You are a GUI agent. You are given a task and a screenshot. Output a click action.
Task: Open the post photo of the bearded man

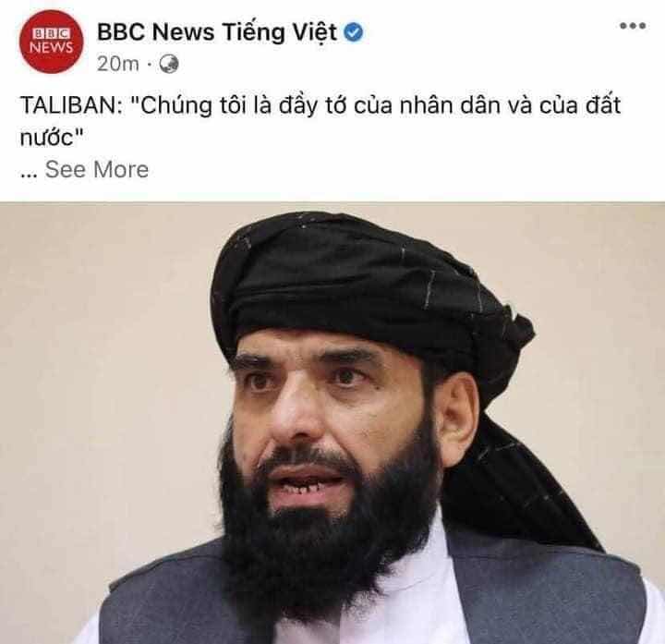(x=332, y=423)
